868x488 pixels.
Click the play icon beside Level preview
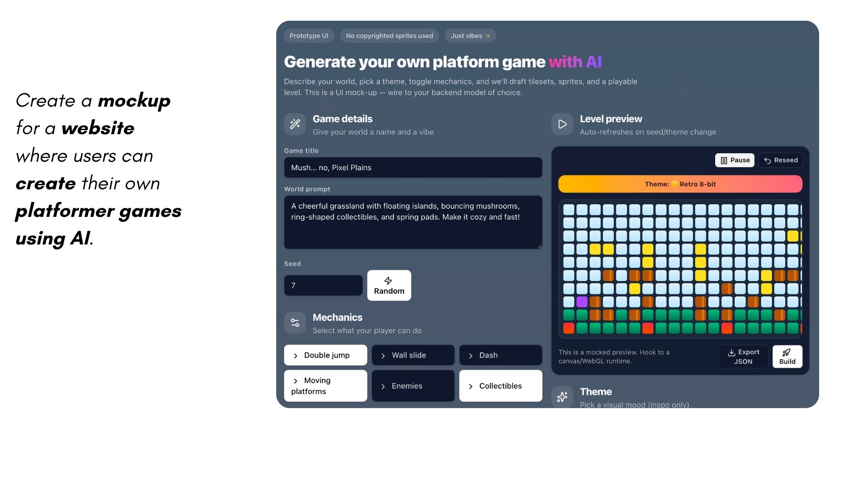click(x=562, y=124)
